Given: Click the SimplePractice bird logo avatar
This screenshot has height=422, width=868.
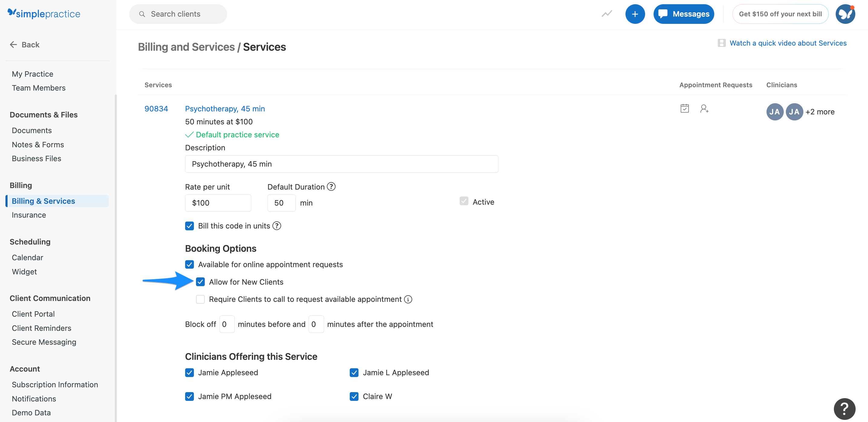Looking at the screenshot, I should click(845, 14).
